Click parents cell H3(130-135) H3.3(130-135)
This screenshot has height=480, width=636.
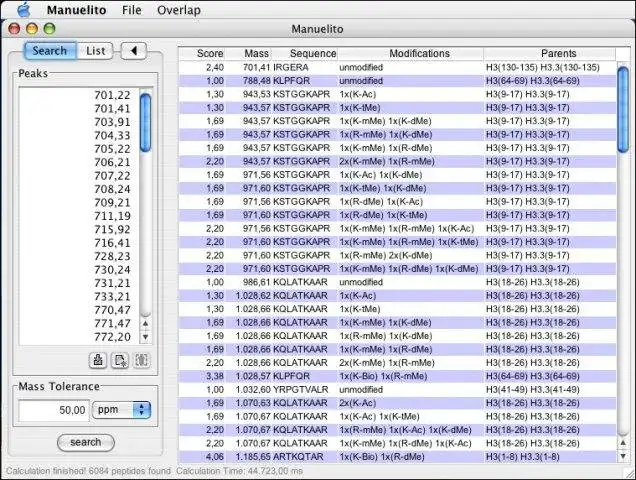pos(543,67)
